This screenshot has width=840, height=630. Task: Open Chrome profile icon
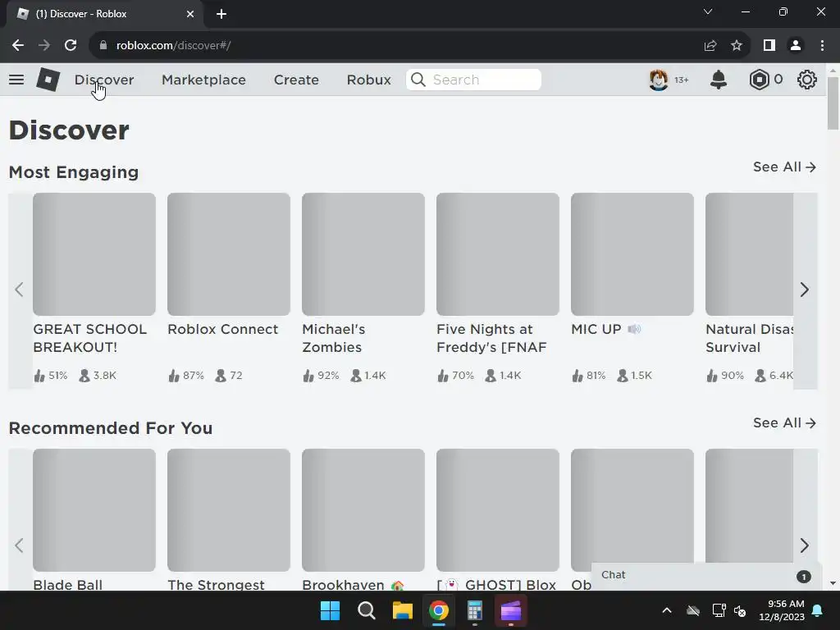pos(796,46)
